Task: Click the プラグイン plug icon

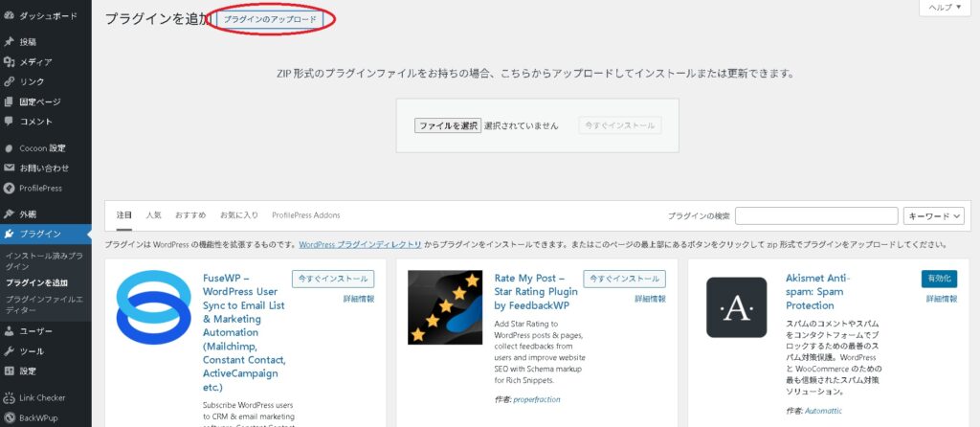Action: click(9, 234)
